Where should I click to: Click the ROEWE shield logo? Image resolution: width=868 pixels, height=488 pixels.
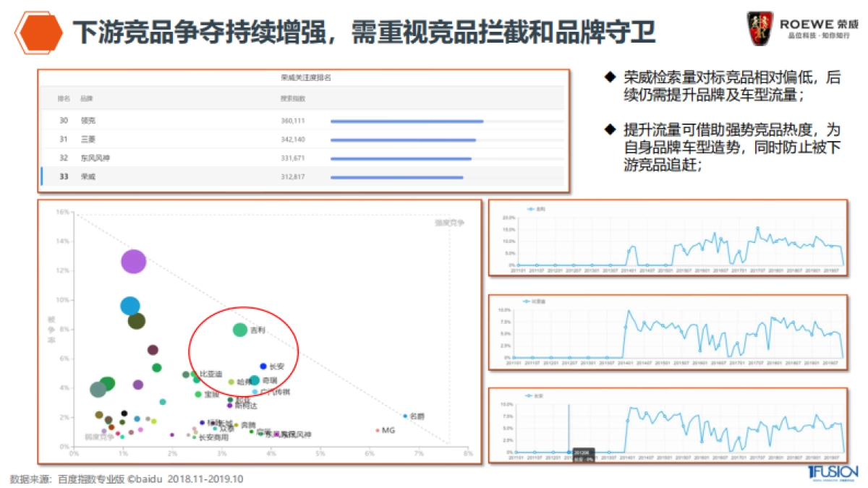(x=761, y=25)
